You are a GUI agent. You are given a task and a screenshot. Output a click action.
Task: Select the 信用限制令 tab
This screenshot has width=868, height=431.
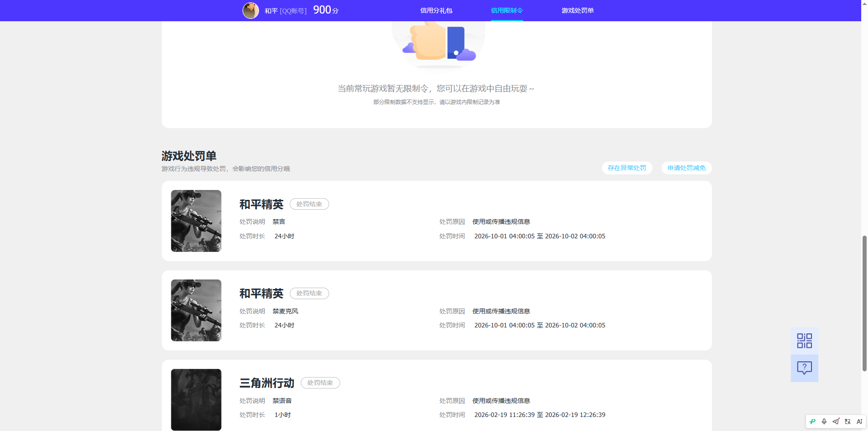click(507, 10)
